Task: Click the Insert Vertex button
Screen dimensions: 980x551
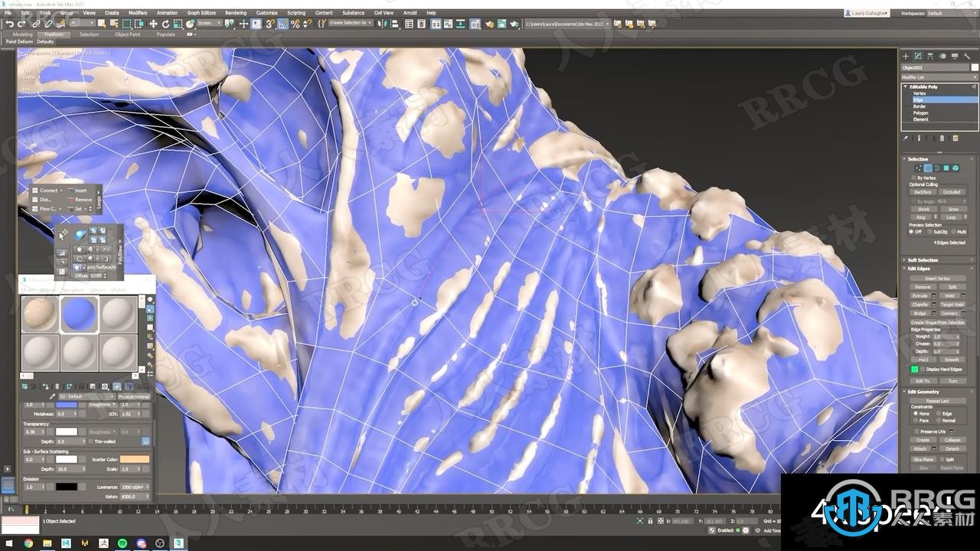Action: pos(937,279)
